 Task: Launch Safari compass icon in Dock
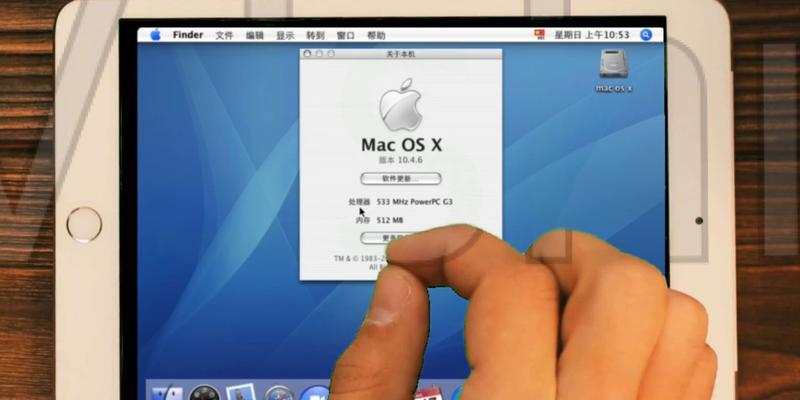278,393
